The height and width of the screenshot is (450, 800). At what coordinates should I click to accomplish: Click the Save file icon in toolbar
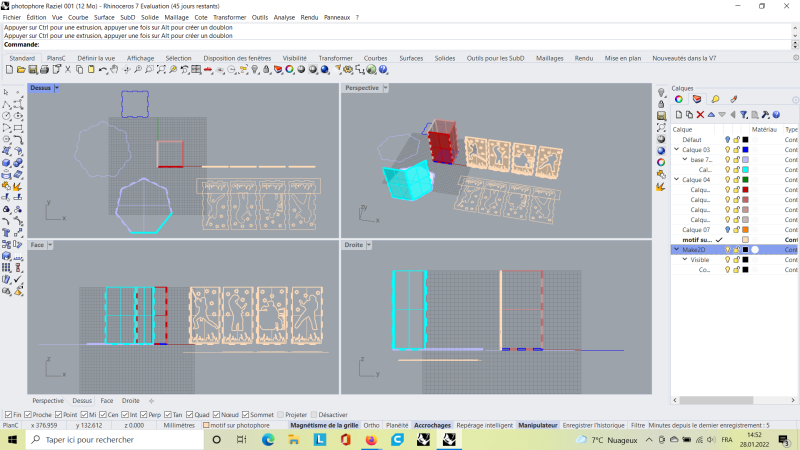[x=32, y=70]
